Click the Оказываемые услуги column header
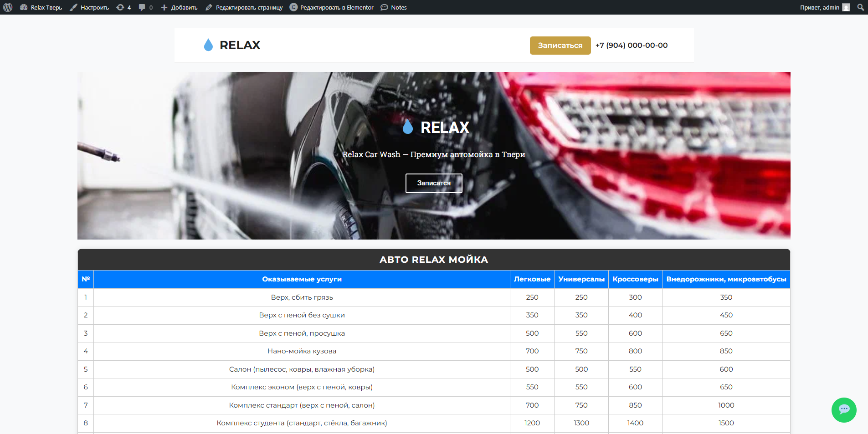 coord(302,279)
